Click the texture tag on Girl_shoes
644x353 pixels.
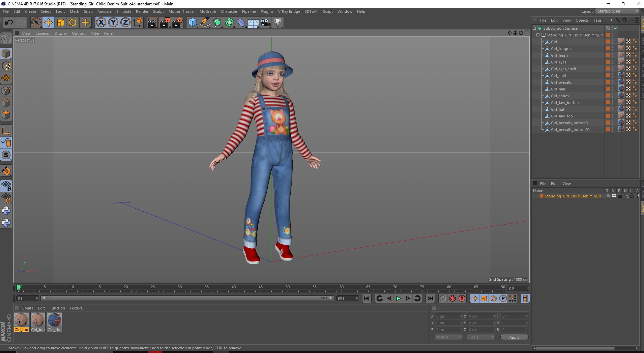(621, 96)
